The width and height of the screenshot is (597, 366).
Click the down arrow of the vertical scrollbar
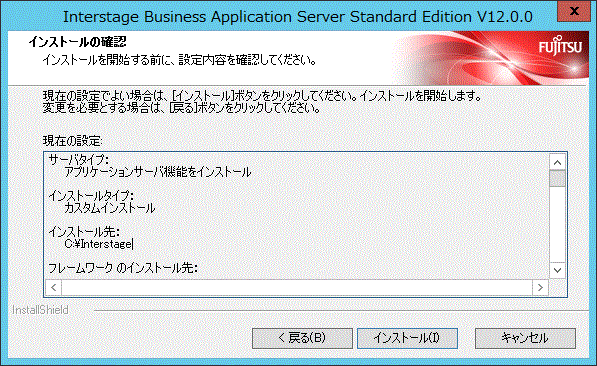click(557, 270)
